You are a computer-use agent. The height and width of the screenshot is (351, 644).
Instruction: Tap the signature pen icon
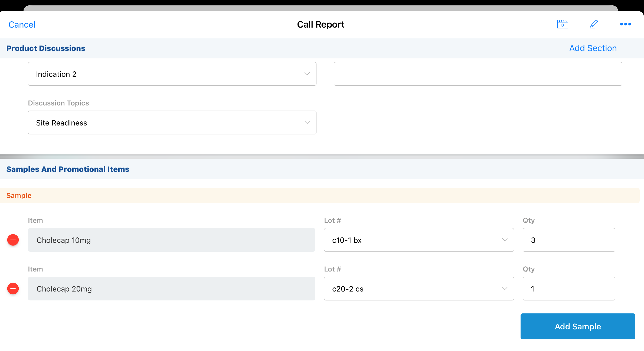pos(594,24)
